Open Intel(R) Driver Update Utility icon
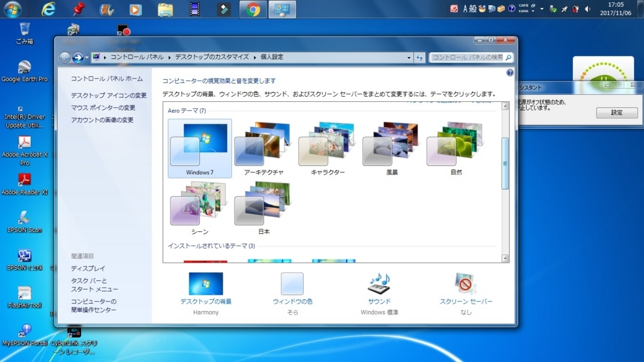The height and width of the screenshot is (362, 644). point(25,116)
